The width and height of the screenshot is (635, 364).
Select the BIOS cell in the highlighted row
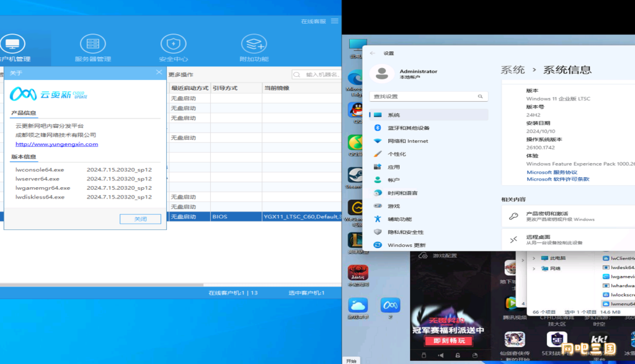(x=236, y=216)
